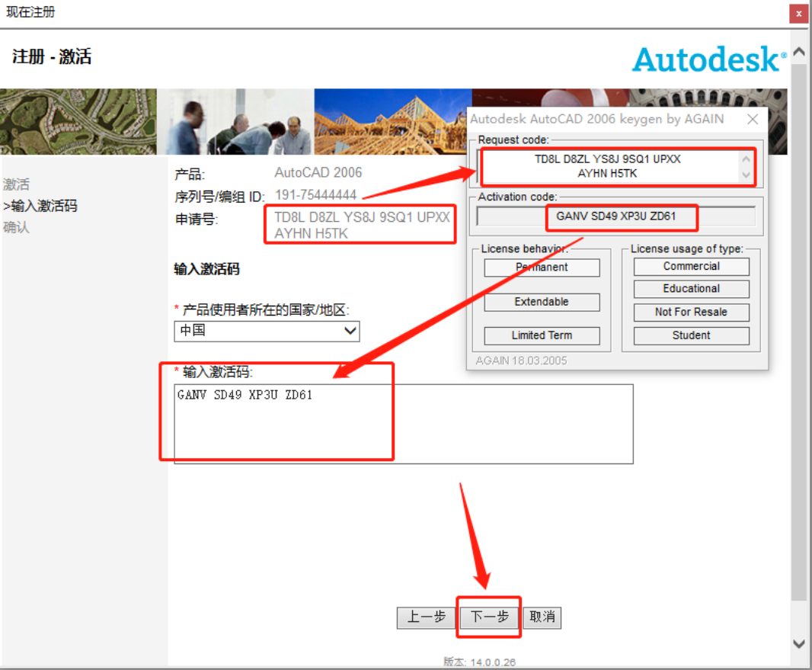812x670 pixels.
Task: Click the main window scroll down arrow
Action: pos(798,643)
